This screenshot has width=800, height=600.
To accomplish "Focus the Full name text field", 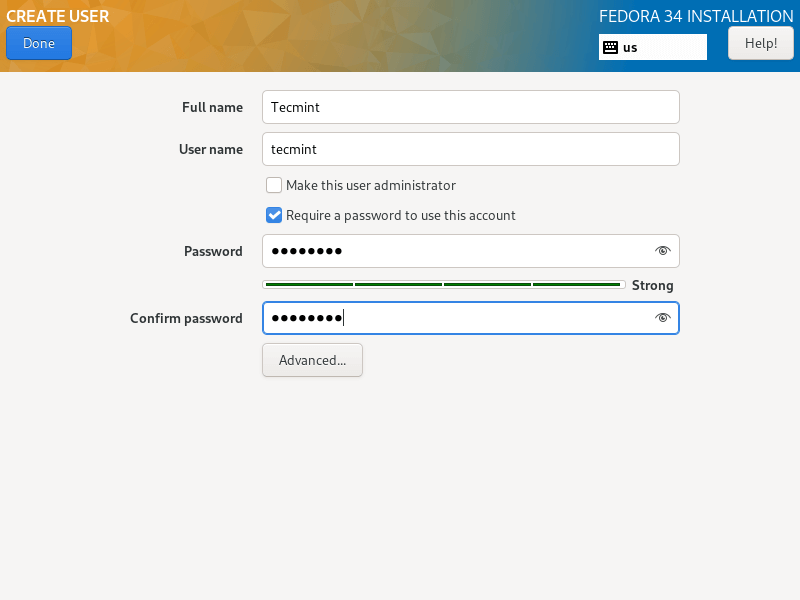I will pyautogui.click(x=470, y=107).
